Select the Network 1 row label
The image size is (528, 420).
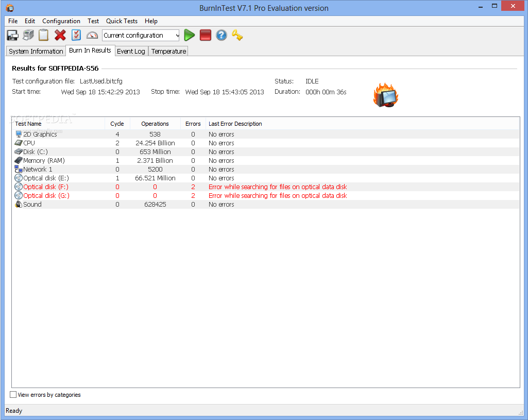38,169
